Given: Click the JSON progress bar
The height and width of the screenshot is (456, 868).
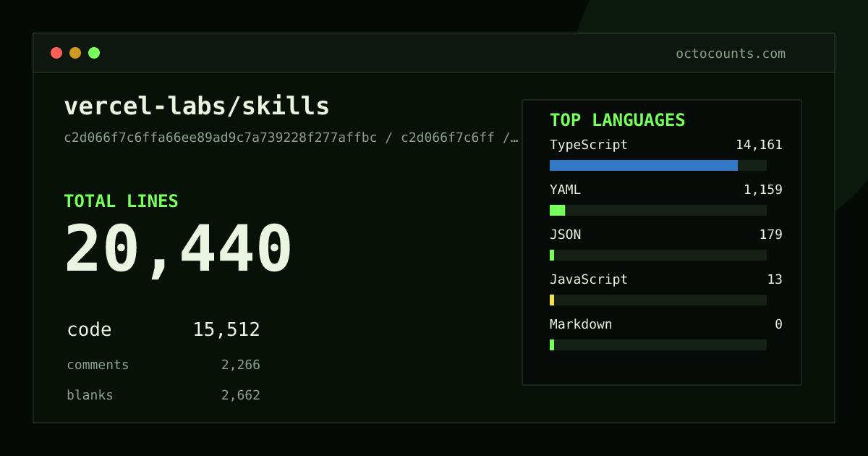Looking at the screenshot, I should (x=658, y=255).
